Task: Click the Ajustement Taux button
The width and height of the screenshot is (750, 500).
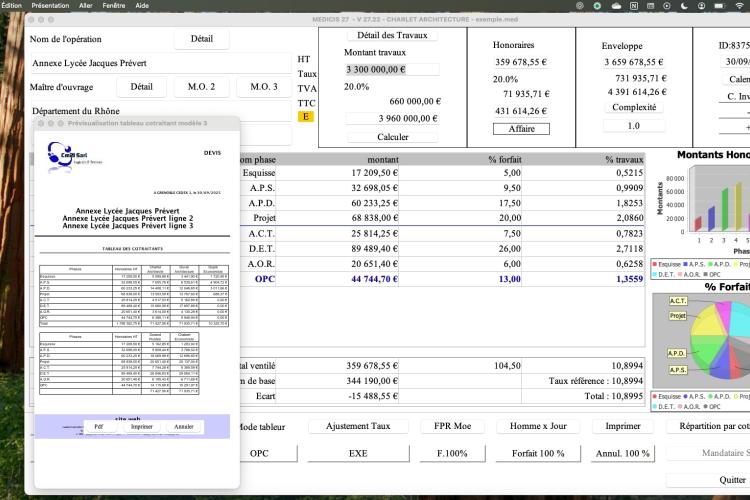Action: 358,426
